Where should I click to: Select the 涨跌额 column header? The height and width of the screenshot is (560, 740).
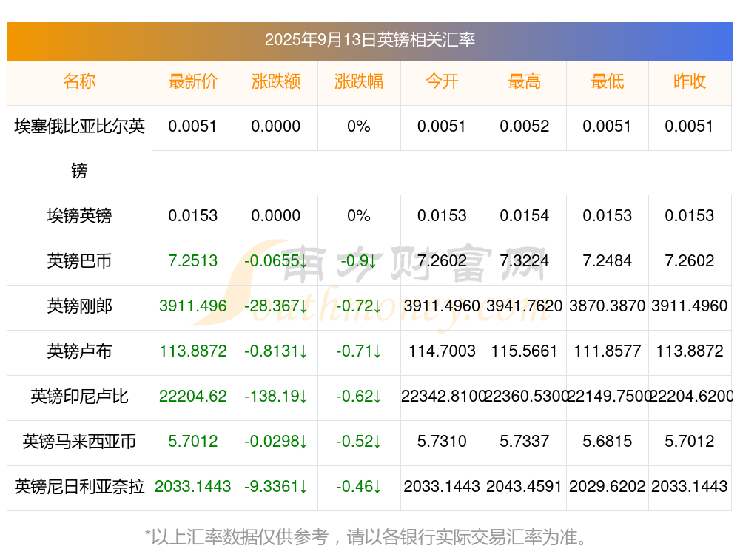pos(275,81)
